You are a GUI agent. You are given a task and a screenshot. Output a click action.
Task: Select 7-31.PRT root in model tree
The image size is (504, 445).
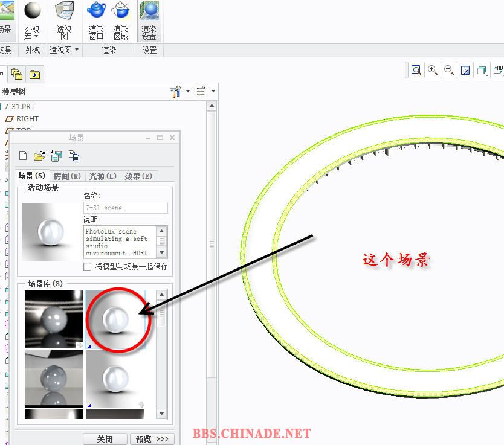click(18, 107)
